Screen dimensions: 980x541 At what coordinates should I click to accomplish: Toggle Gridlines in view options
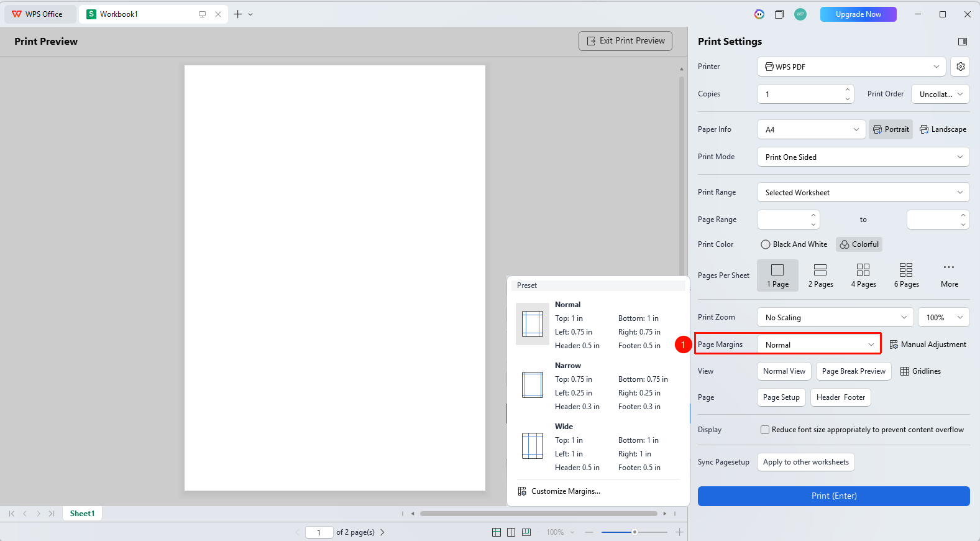pyautogui.click(x=920, y=371)
